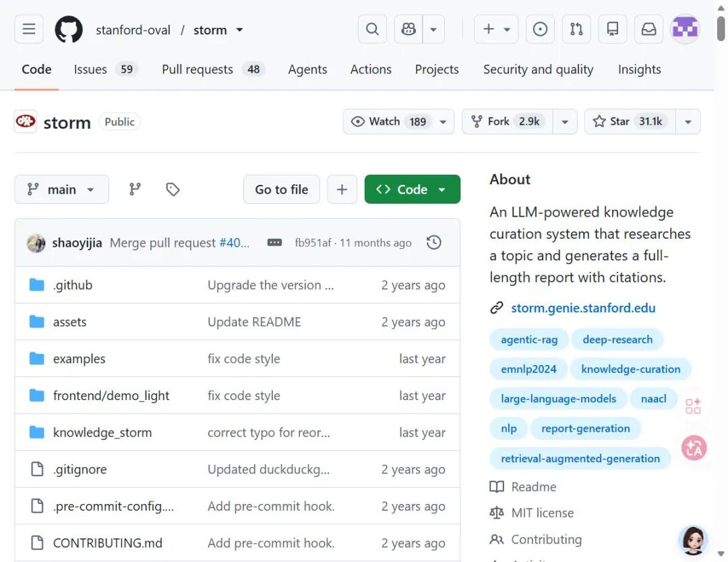728x562 pixels.
Task: Open the hamburger navigation menu
Action: click(x=29, y=29)
